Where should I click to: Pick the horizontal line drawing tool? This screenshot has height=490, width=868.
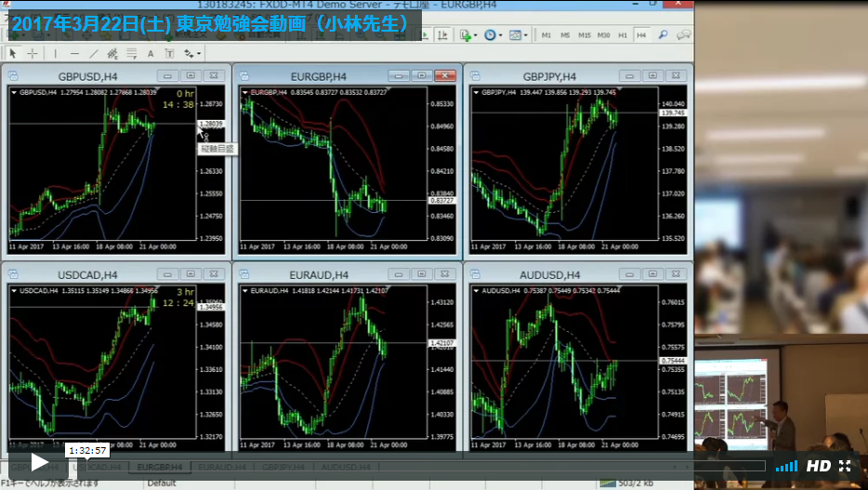(74, 54)
